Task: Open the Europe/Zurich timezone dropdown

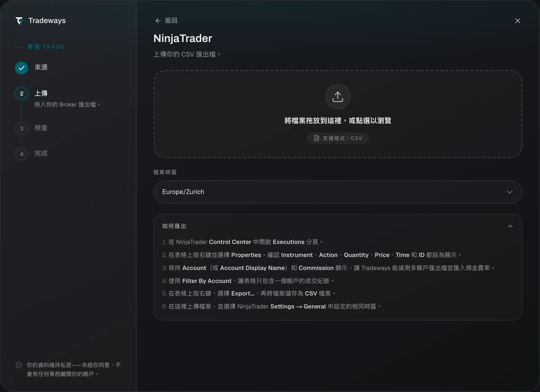Action: [338, 192]
